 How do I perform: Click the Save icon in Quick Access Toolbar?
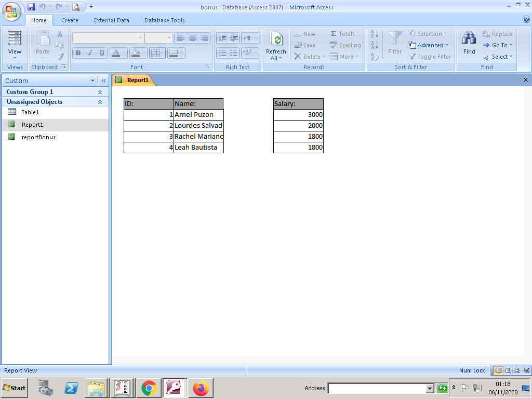pyautogui.click(x=31, y=6)
